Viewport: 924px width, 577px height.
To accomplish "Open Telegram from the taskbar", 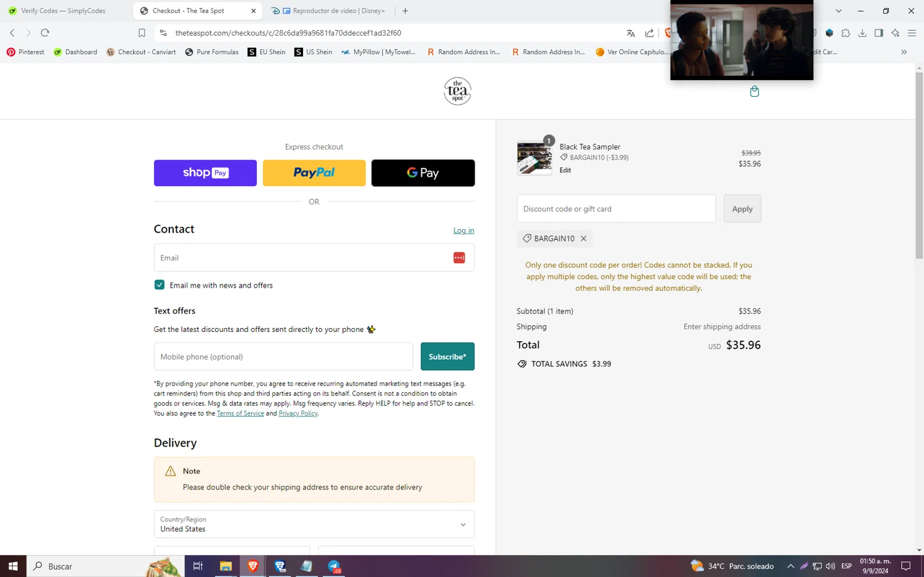I will coord(334,566).
